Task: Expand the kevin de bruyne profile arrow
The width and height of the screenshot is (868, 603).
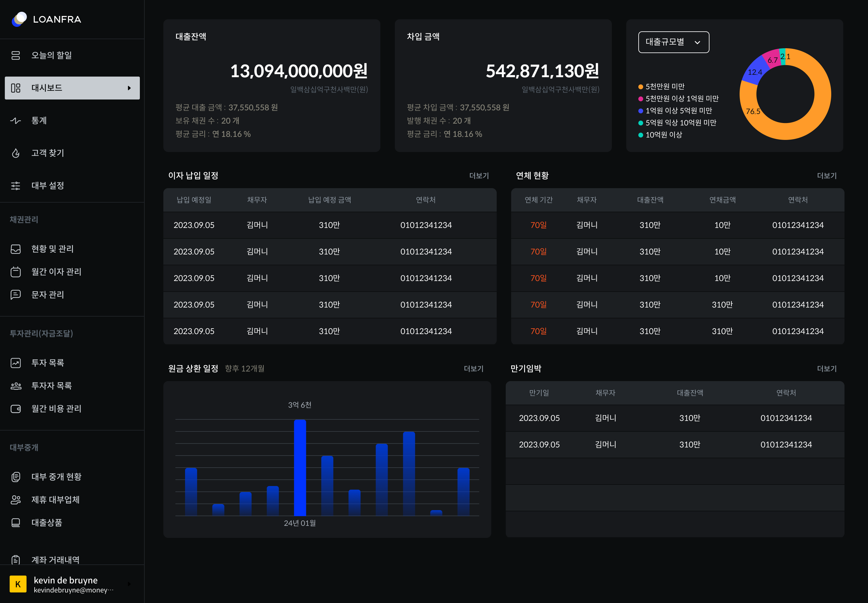Action: 129,584
